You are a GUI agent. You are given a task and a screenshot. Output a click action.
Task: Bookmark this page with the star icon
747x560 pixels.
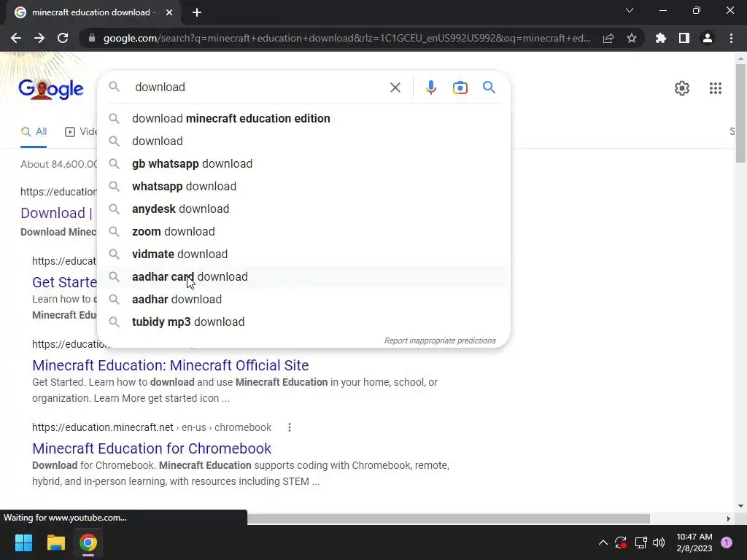pos(632,38)
